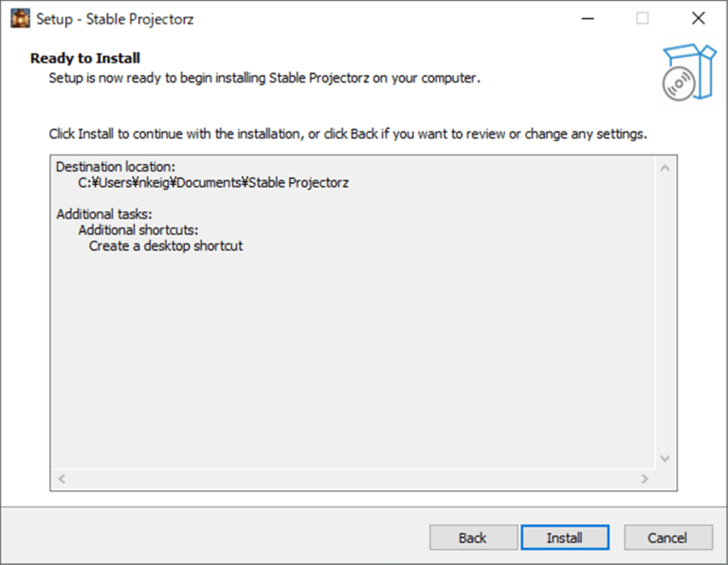This screenshot has height=565, width=728.
Task: Click the Stable Projectorz title bar icon
Action: coord(19,18)
